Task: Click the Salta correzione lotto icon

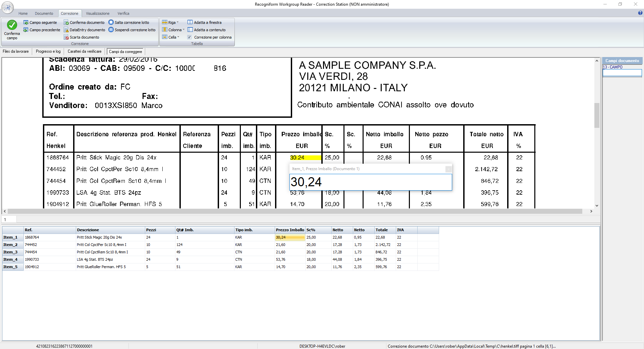Action: coord(111,22)
